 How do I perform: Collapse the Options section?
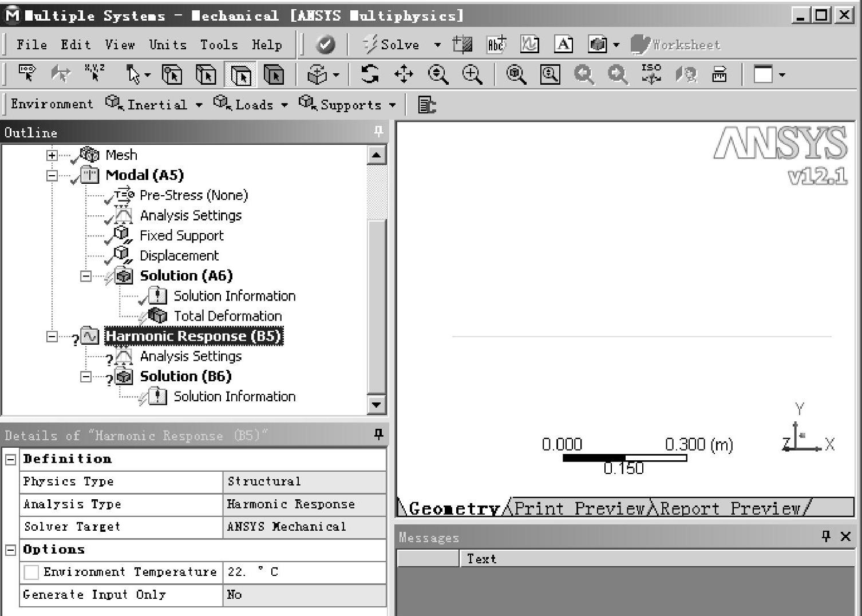11,550
